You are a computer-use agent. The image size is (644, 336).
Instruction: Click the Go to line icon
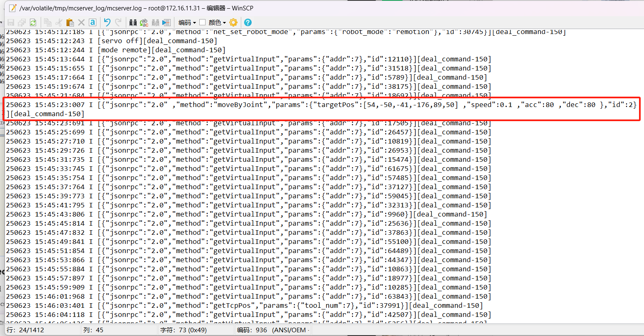[x=167, y=22]
